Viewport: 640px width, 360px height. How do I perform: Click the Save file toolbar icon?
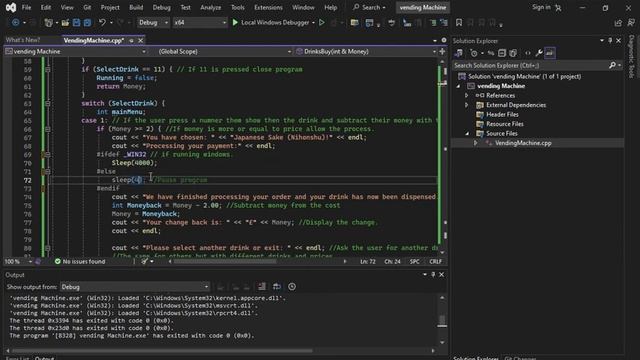76,23
